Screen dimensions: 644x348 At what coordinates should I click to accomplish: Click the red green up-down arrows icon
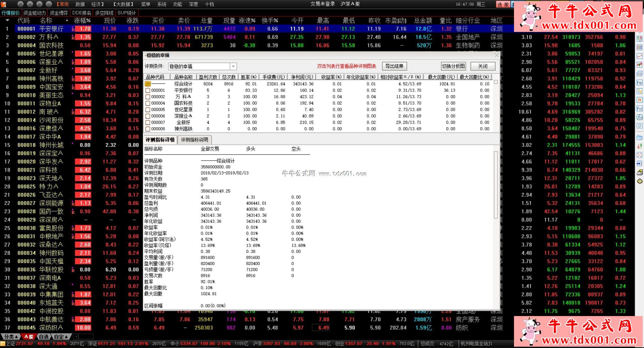click(x=639, y=146)
